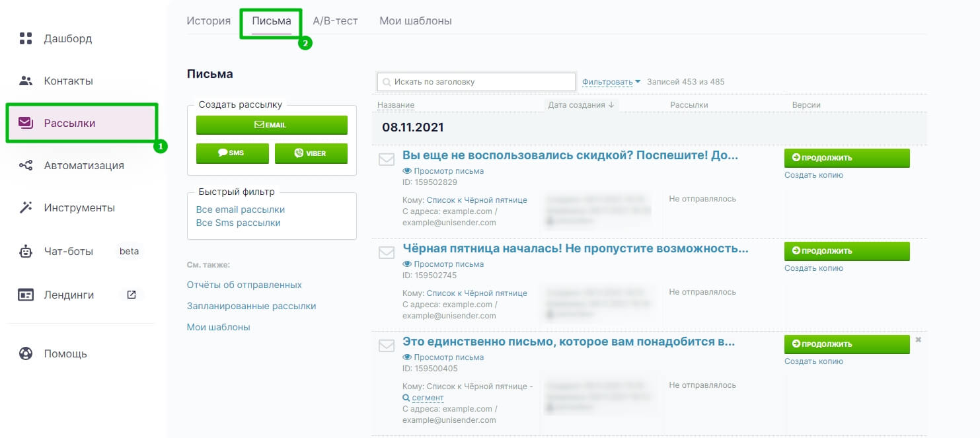Create a new EMAIL campaign

point(272,125)
